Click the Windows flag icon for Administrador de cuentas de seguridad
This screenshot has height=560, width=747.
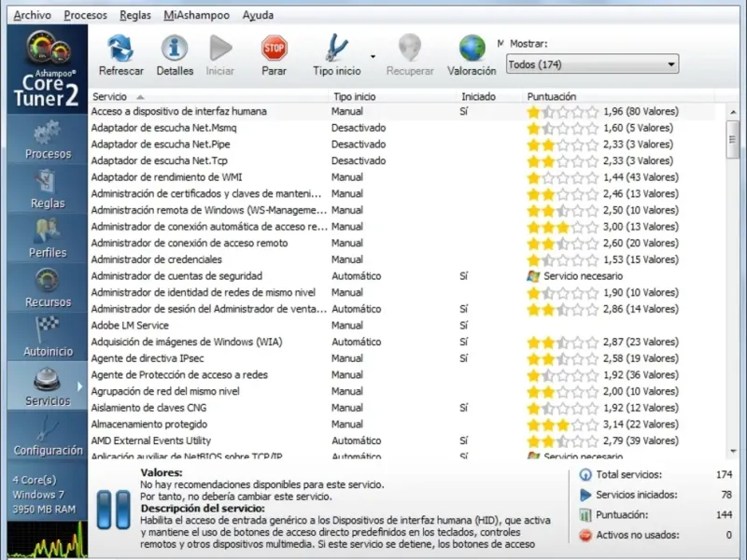pyautogui.click(x=533, y=276)
